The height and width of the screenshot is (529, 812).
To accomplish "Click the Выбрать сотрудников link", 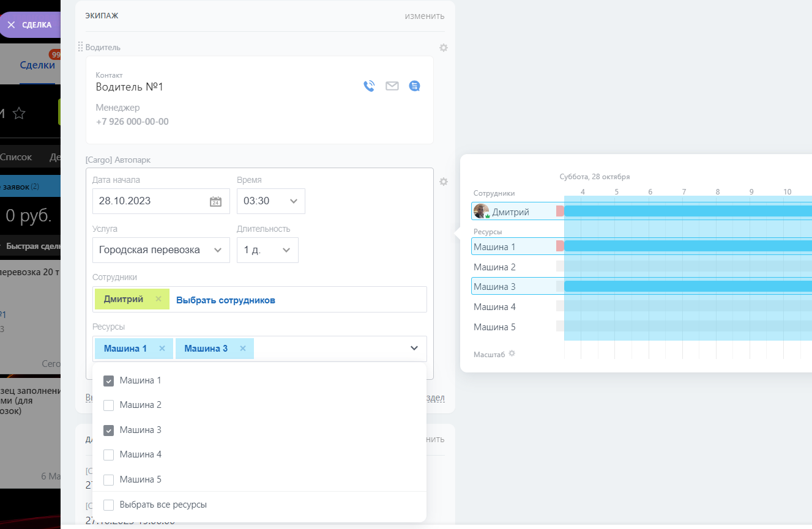I will tap(225, 300).
